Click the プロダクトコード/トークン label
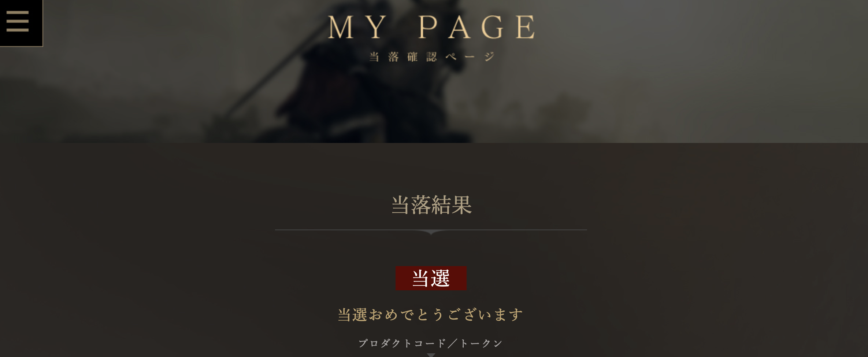Viewport: 868px width, 357px height. click(431, 343)
